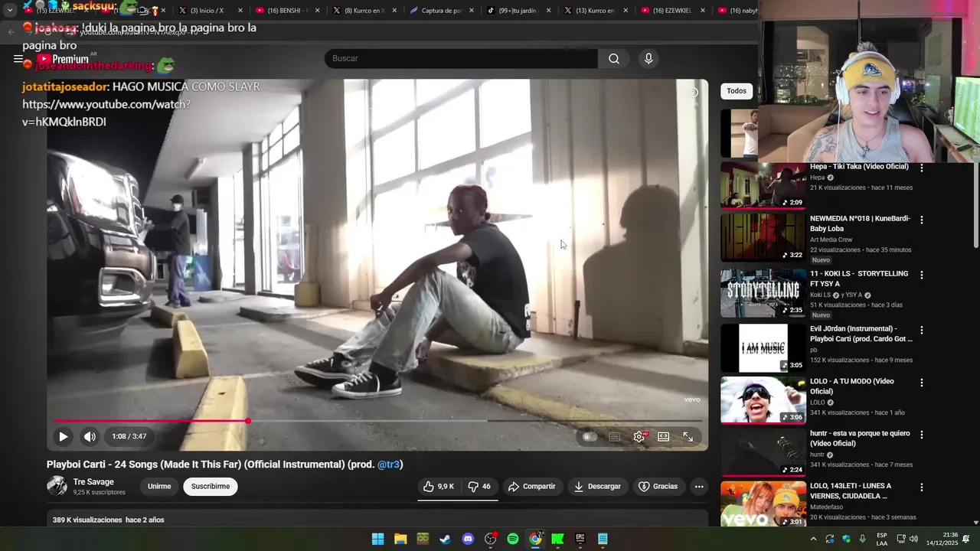This screenshot has width=980, height=551.
Task: Open KOKI LS STORYTELLING video title
Action: pos(859,279)
